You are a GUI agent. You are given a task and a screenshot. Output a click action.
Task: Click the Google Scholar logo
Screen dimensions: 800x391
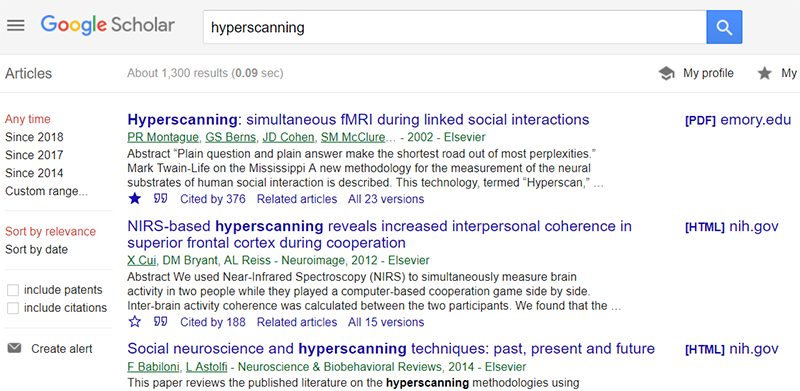(108, 25)
